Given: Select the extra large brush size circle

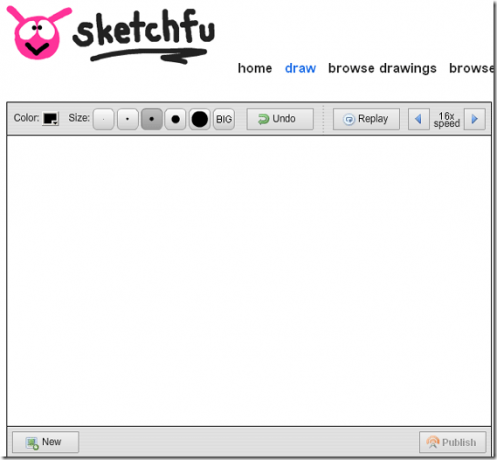Looking at the screenshot, I should pyautogui.click(x=199, y=119).
